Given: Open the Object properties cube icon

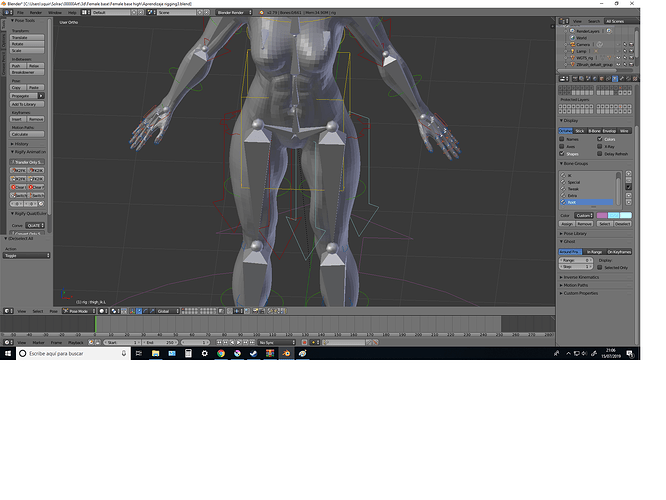Looking at the screenshot, I should coord(601,79).
